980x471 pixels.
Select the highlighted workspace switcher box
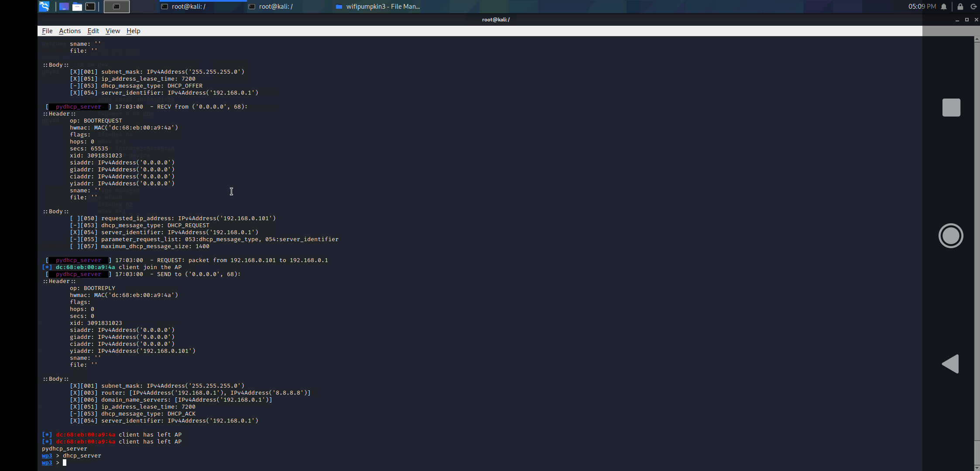click(117, 7)
